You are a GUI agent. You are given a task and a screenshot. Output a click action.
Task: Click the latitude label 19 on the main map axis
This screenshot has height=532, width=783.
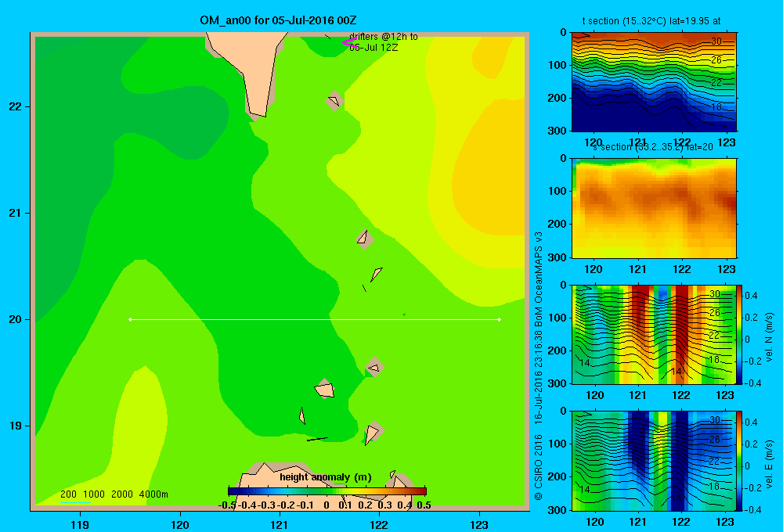(16, 426)
